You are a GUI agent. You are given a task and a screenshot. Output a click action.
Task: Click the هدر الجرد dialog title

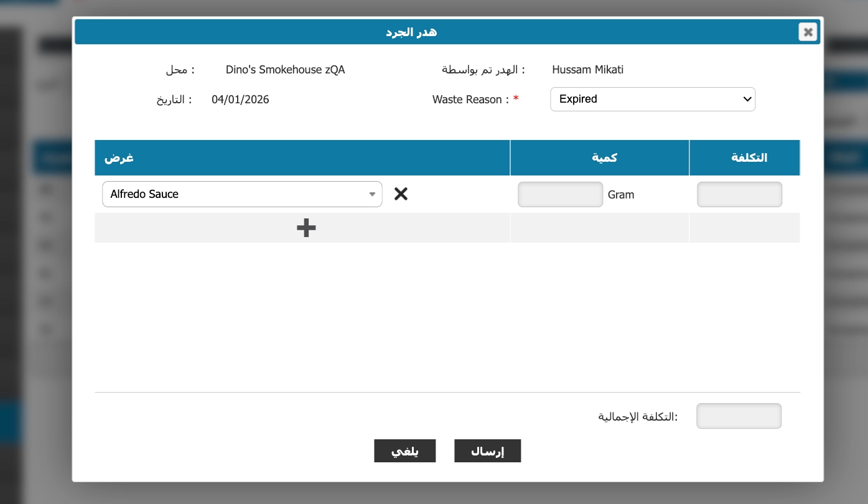point(411,32)
